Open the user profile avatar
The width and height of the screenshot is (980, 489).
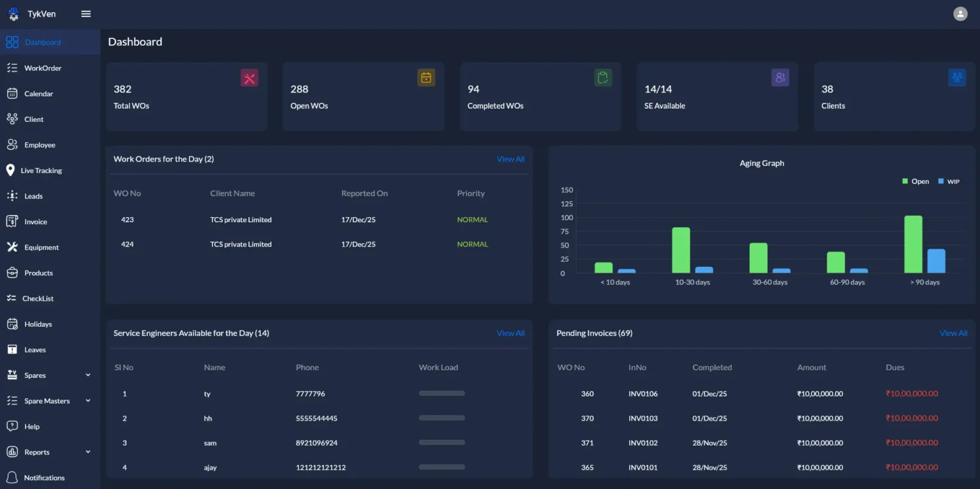960,14
